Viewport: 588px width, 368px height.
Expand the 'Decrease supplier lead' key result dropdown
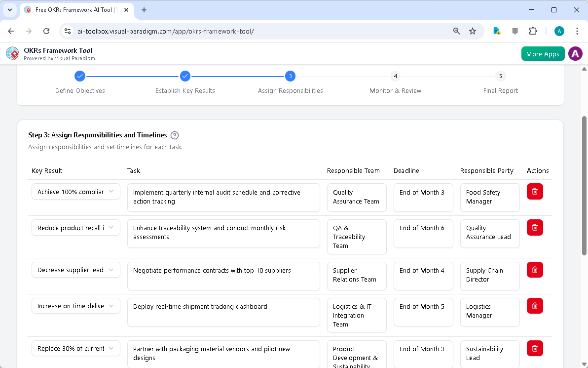[x=75, y=270]
